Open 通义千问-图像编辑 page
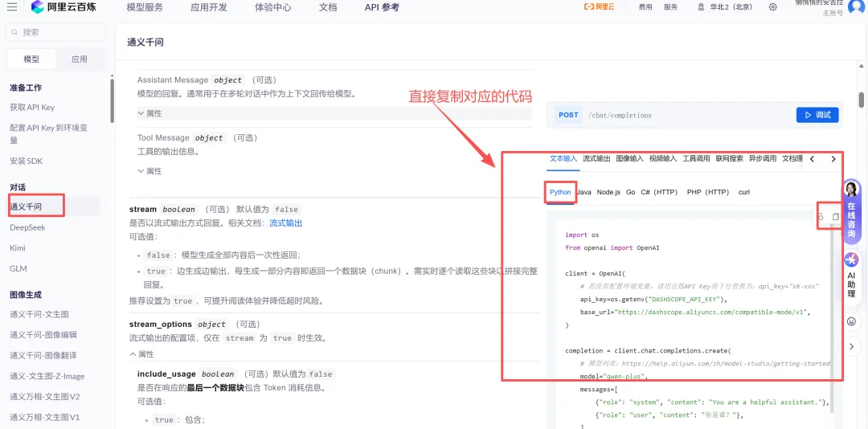Image resolution: width=868 pixels, height=429 pixels. [43, 335]
